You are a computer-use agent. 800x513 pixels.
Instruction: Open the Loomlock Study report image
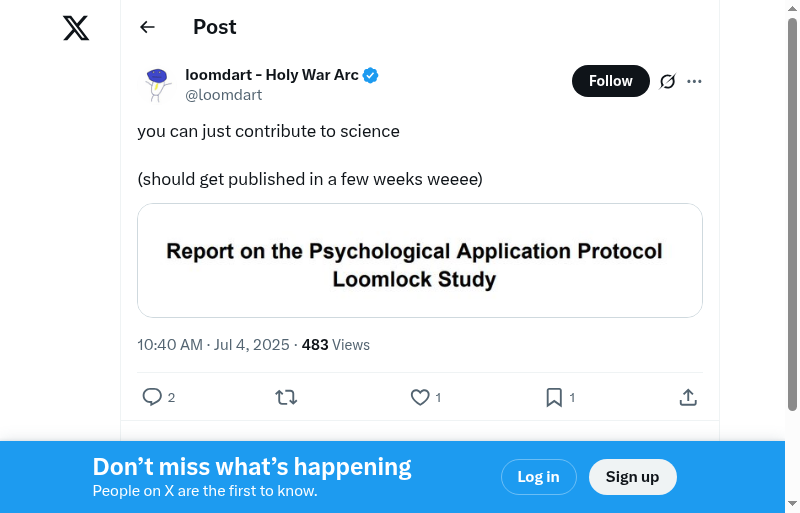point(420,260)
